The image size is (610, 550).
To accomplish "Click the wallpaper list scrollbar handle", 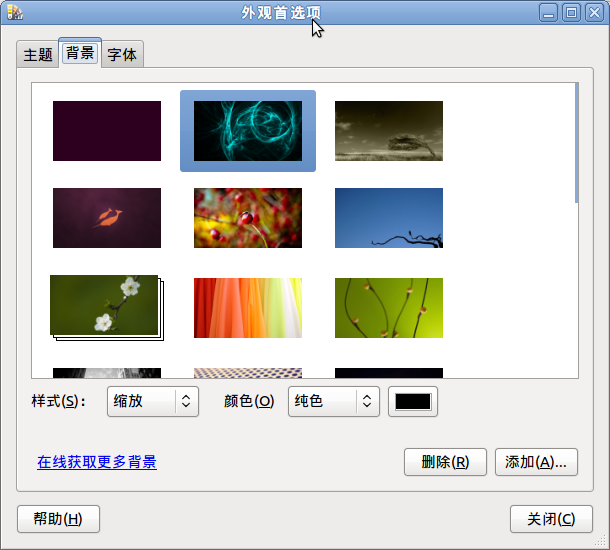I will [577, 143].
